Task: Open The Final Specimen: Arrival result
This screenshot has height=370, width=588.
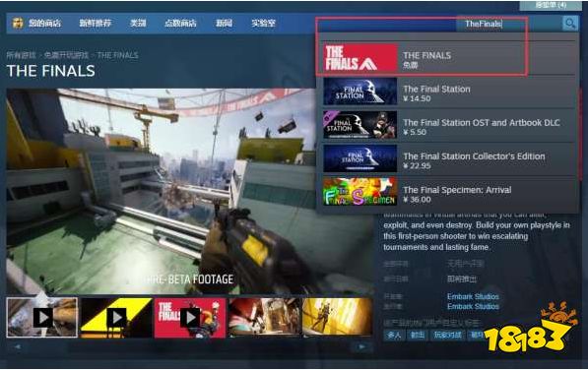Action: (448, 193)
